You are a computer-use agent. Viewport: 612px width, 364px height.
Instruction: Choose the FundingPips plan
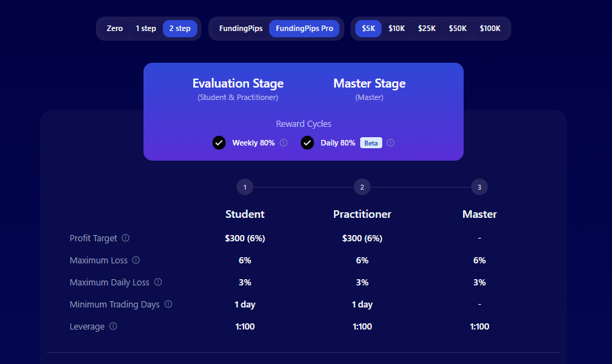tap(241, 28)
